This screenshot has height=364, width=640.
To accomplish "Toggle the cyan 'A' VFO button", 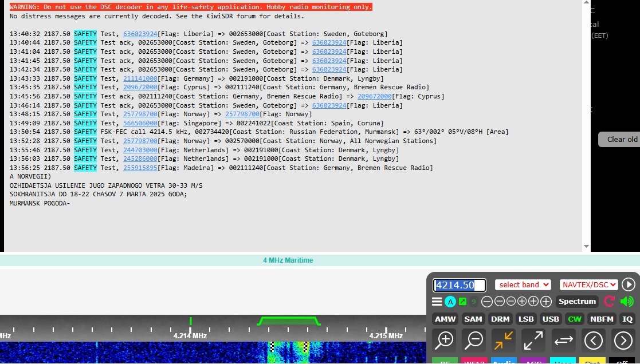I will (x=450, y=302).
